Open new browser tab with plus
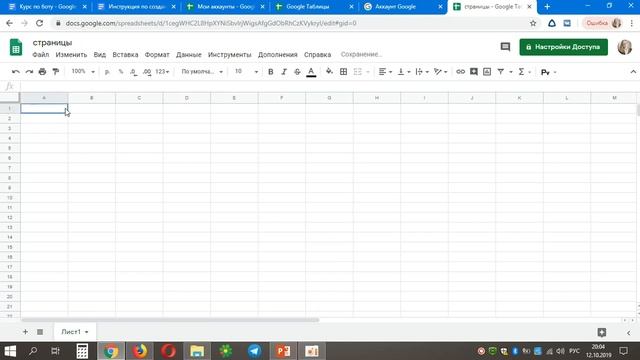 547,7
